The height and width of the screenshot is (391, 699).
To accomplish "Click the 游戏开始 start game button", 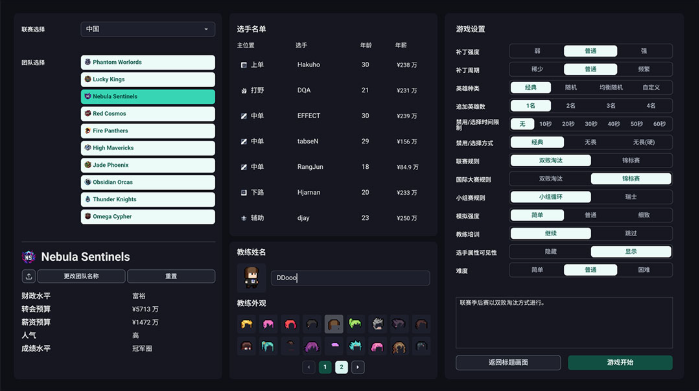I will 620,362.
